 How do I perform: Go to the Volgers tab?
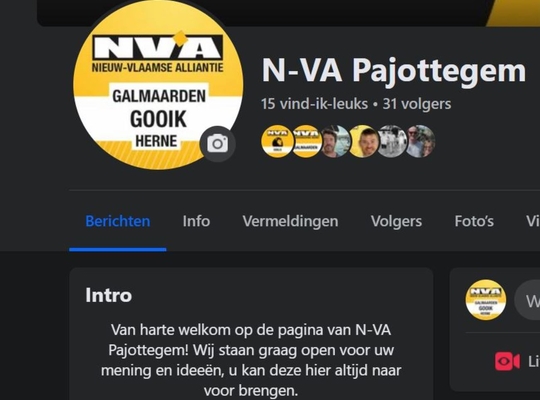click(396, 221)
